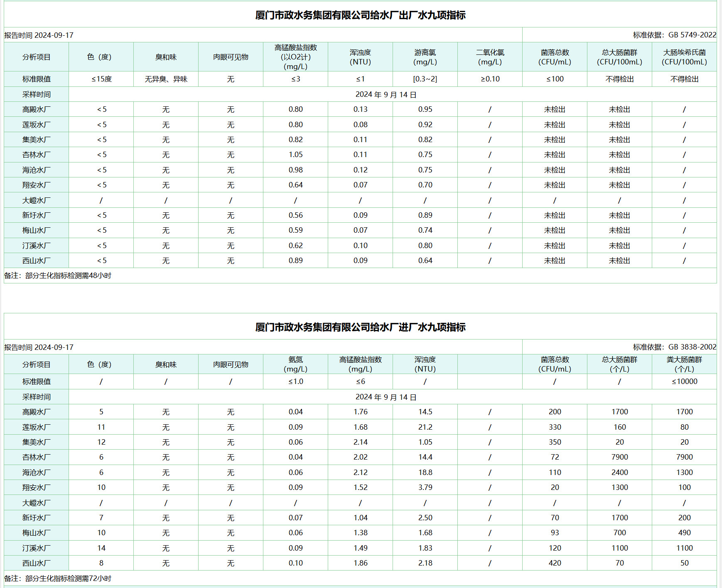Click value '2.18' in 西山水厂 row
722x588 pixels.
click(425, 563)
